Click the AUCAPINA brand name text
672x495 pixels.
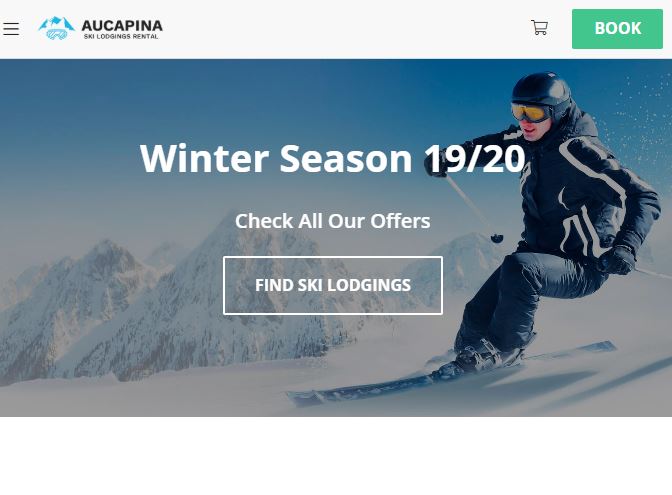pyautogui.click(x=122, y=25)
